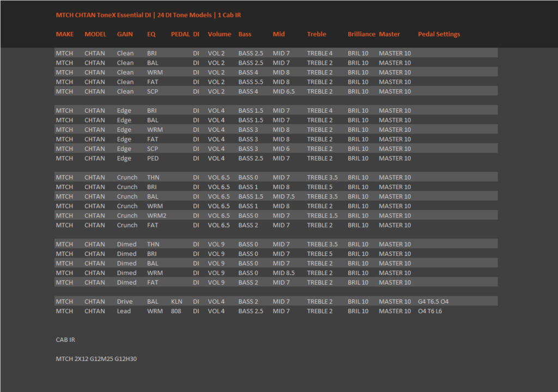This screenshot has width=558, height=392.
Task: Click BAL in the Clean rows
Action: point(153,63)
